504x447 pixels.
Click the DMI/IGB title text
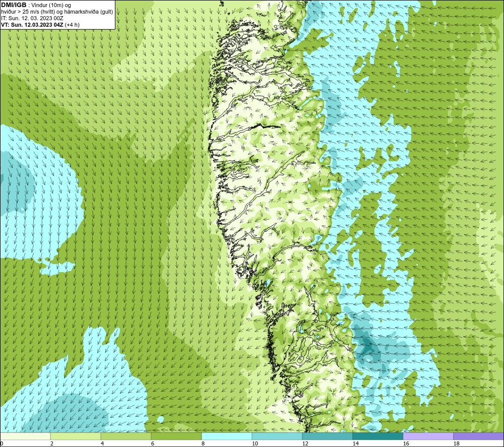(14, 5)
